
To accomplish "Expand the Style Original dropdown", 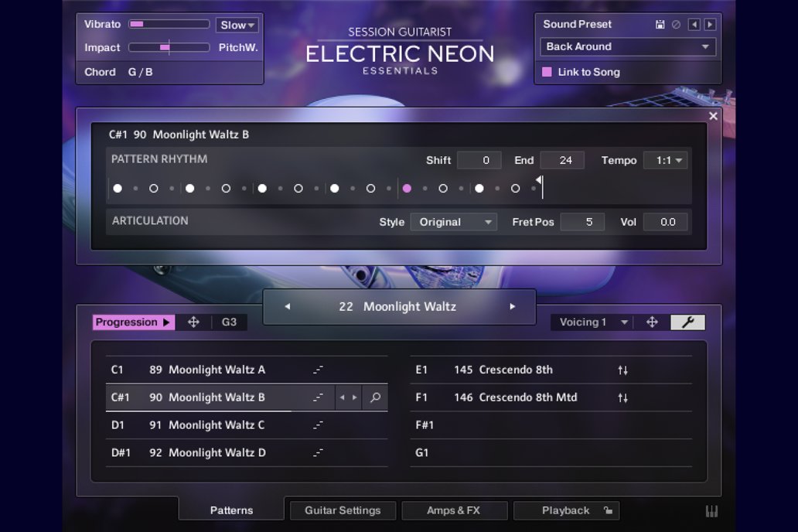I will [453, 222].
